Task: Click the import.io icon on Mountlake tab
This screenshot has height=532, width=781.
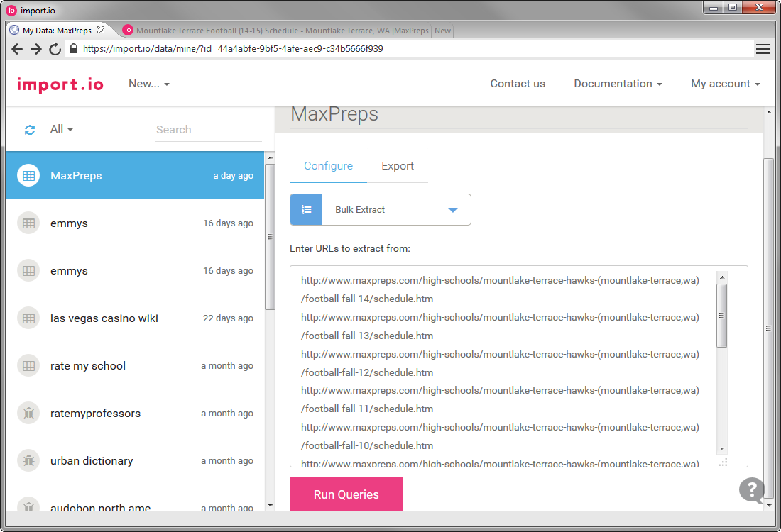Action: (128, 30)
